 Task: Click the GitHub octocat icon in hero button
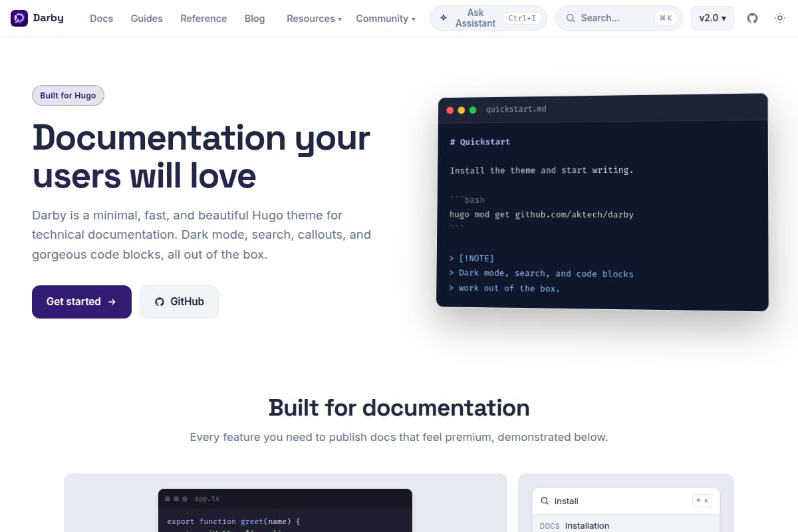click(160, 302)
